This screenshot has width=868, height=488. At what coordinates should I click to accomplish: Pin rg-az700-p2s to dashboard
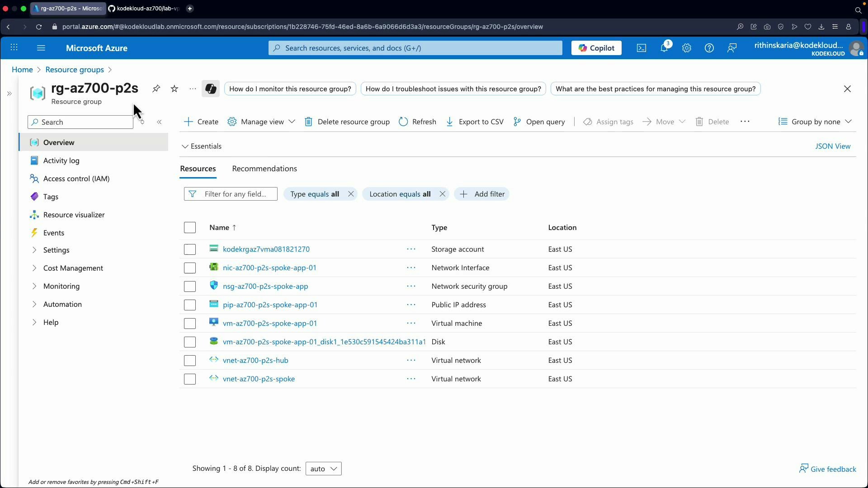pos(156,89)
